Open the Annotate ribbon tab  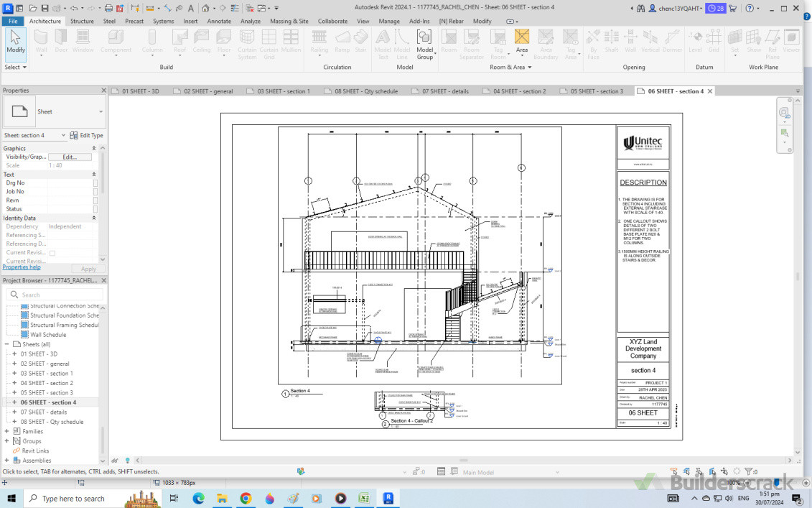coord(219,21)
